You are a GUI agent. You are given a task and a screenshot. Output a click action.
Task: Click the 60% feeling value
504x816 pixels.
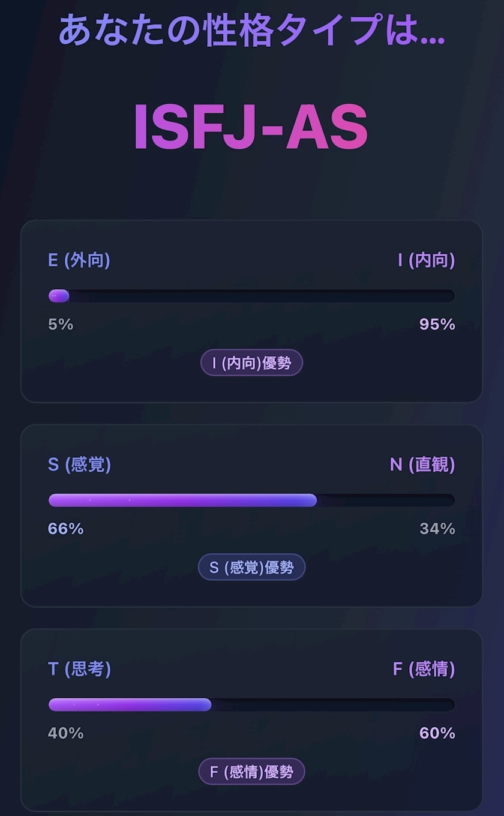437,733
